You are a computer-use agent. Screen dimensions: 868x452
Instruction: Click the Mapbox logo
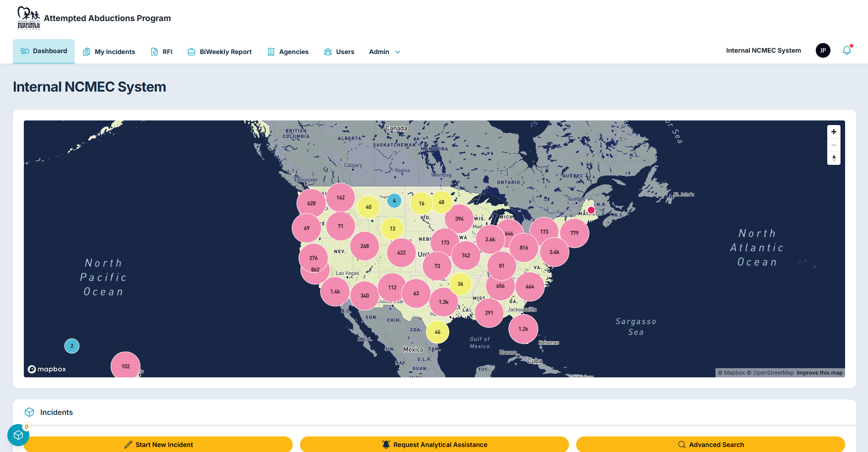pos(47,369)
